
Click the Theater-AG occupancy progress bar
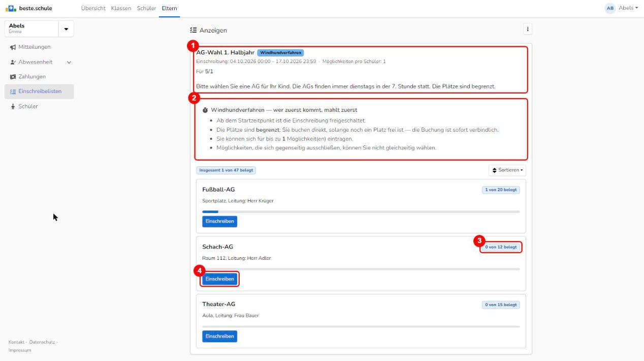tap(361, 326)
